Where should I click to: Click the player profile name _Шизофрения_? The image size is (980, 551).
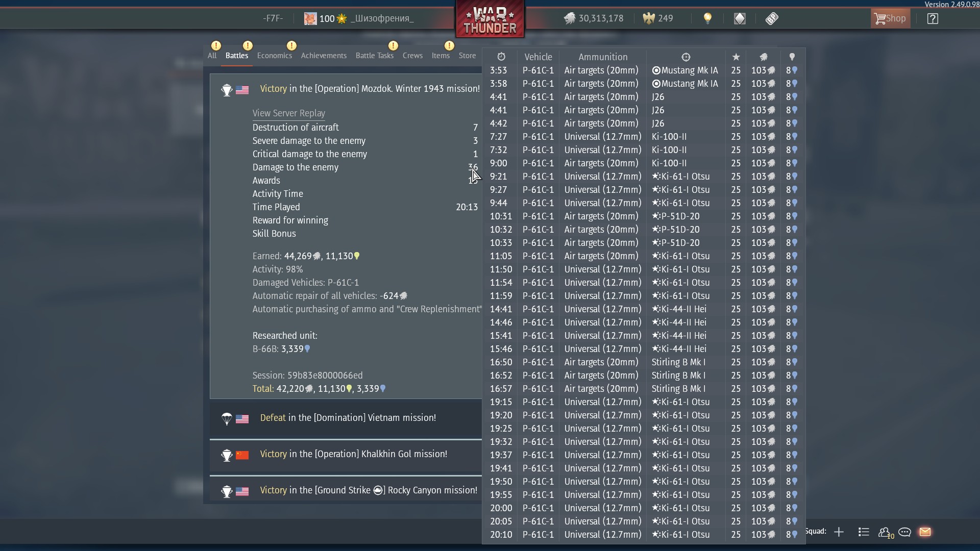point(382,19)
